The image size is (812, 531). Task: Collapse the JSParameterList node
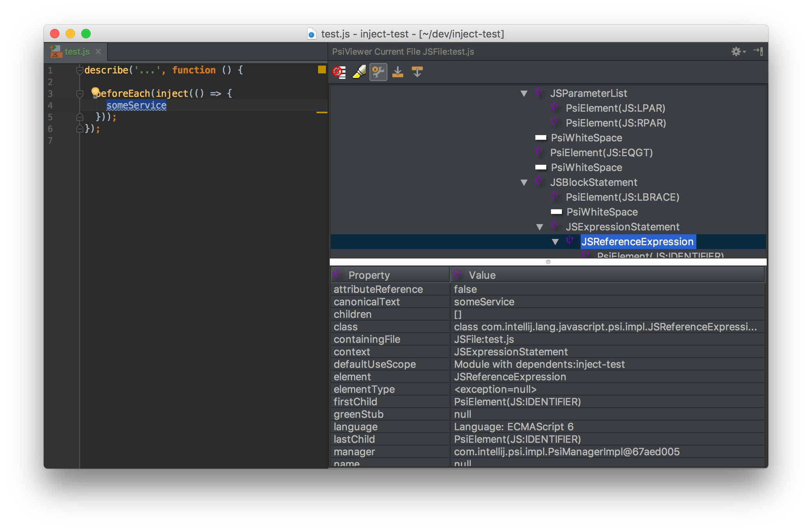[524, 93]
